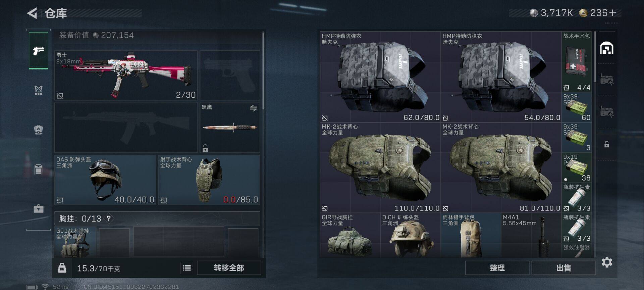Go back using the arrow beside 仓库
Viewport: 644px width, 290px height.
coord(32,13)
